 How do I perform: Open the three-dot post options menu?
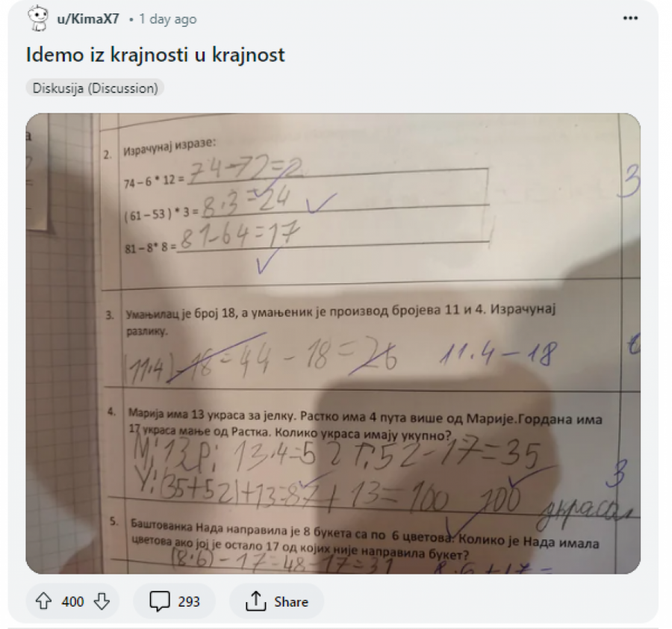[630, 18]
